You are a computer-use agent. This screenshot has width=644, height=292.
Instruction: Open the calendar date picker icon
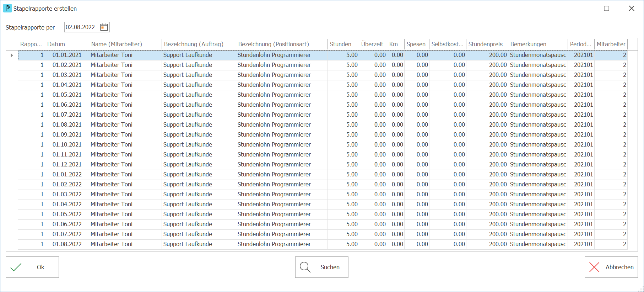[x=104, y=27]
